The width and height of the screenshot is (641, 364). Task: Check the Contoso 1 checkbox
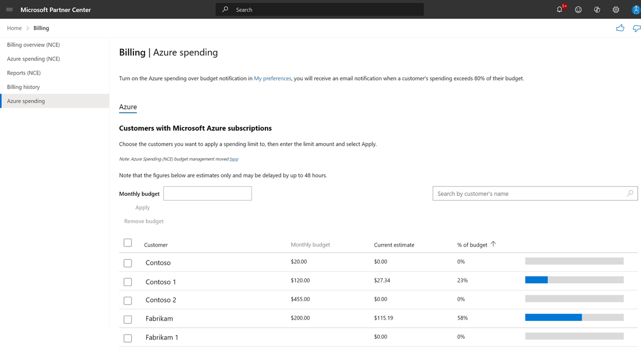128,282
